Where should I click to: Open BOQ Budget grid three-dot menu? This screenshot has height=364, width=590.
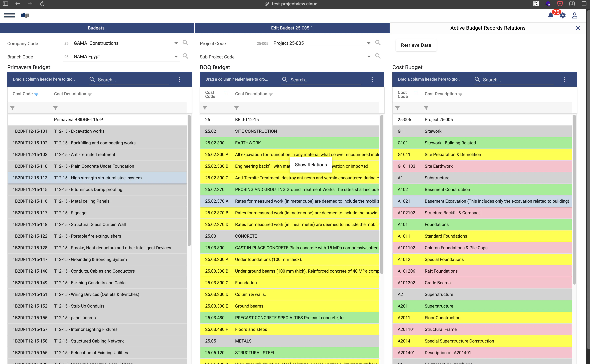[x=372, y=79]
